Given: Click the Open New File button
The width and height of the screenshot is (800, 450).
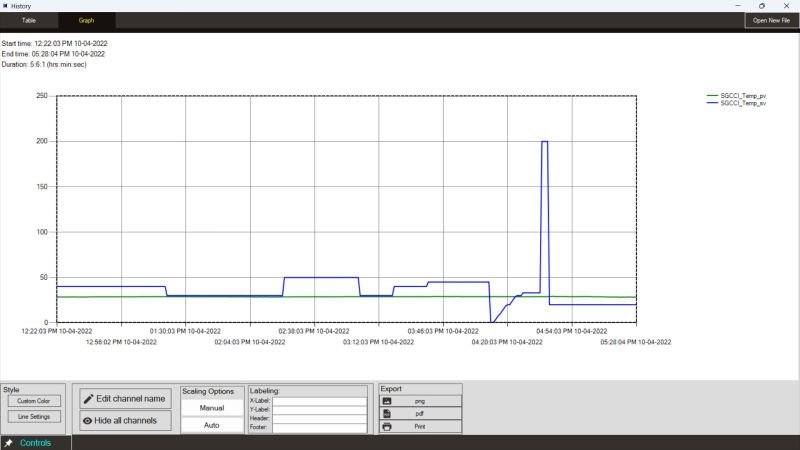Looking at the screenshot, I should [771, 20].
